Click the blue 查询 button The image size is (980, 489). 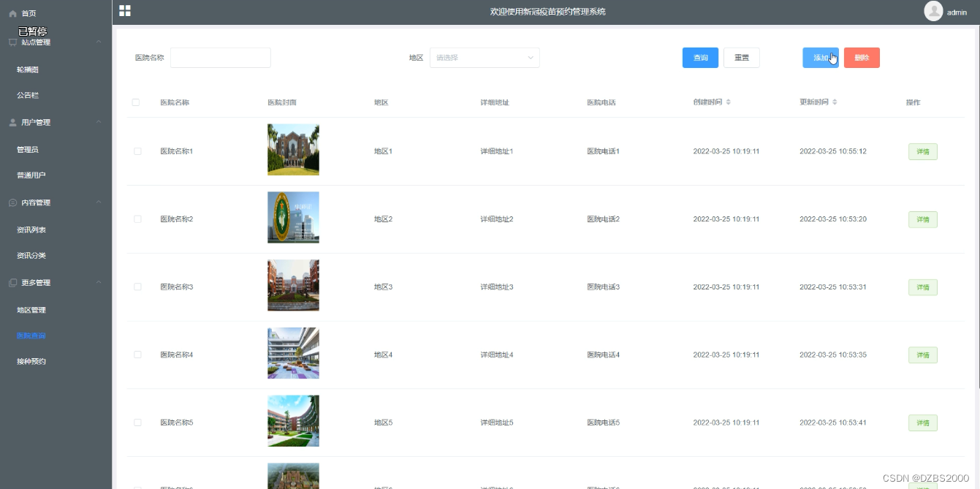pos(700,58)
